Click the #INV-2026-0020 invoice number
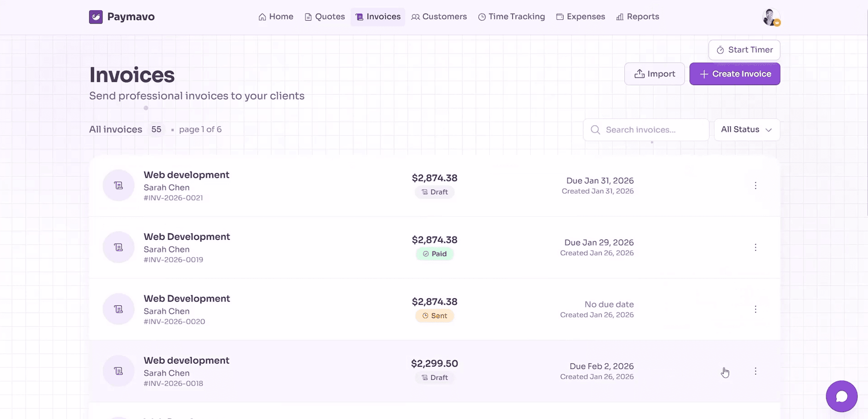Image resolution: width=868 pixels, height=419 pixels. (x=174, y=322)
